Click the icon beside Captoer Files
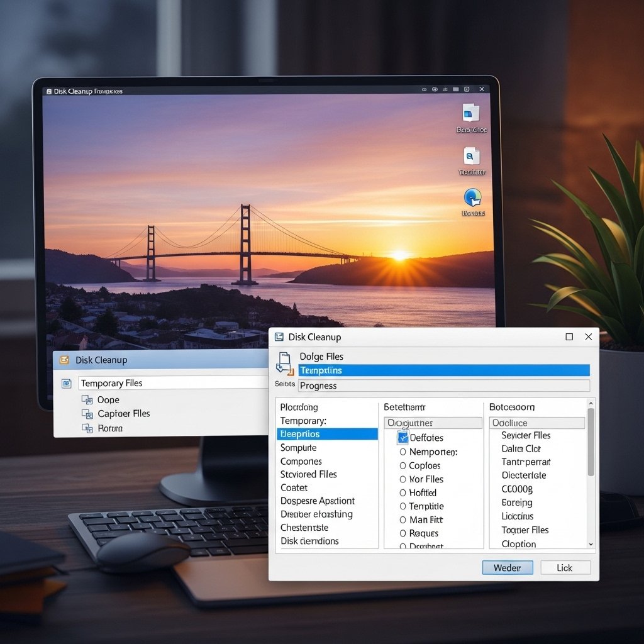 (x=87, y=414)
